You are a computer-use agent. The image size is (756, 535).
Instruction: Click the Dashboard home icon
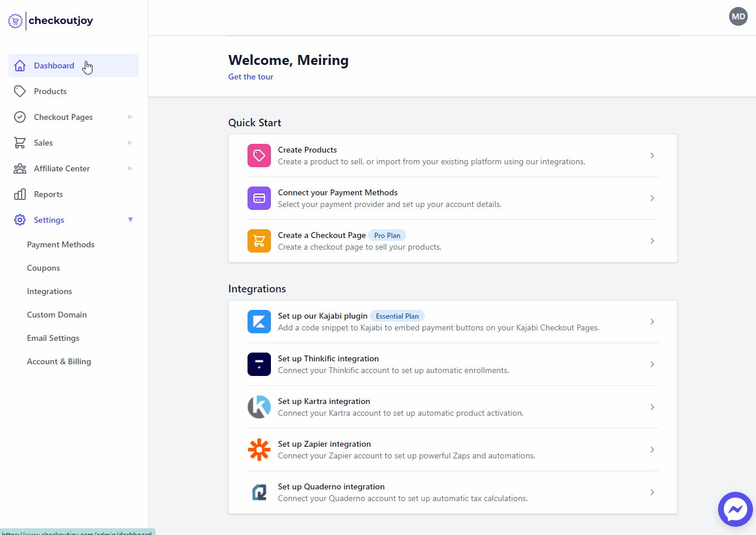(x=20, y=65)
